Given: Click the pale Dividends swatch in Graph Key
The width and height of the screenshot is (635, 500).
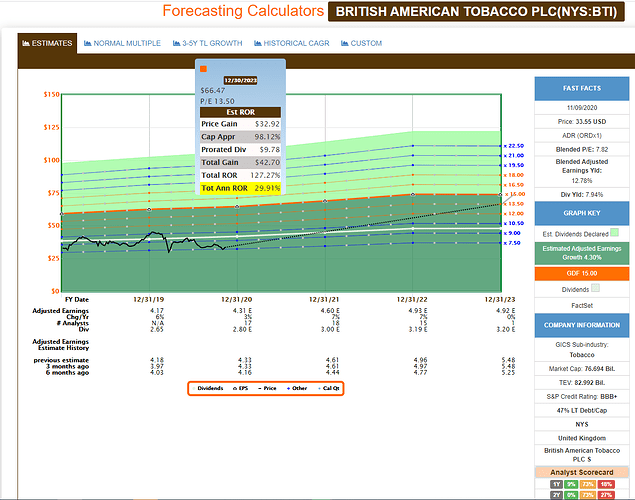Looking at the screenshot, I should click(595, 288).
